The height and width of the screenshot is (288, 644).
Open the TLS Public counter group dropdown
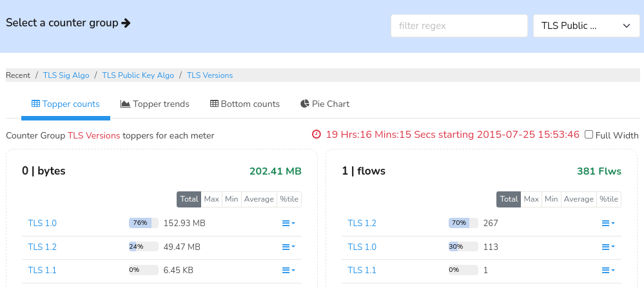tap(587, 26)
